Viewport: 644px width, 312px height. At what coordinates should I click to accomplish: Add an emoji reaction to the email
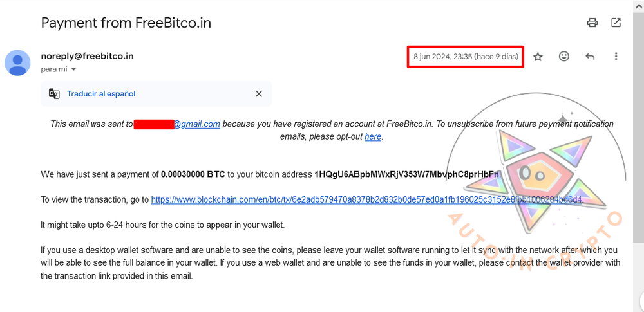[564, 57]
